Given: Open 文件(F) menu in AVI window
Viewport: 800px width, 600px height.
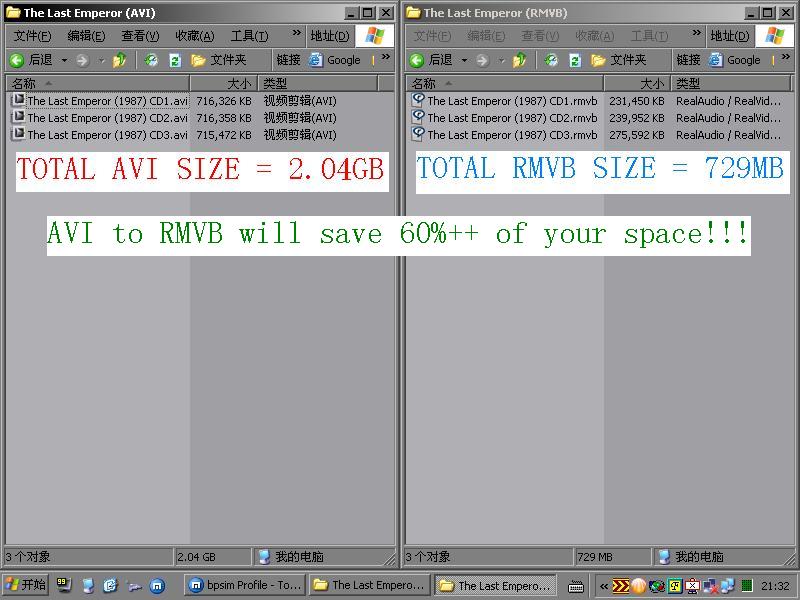Looking at the screenshot, I should 32,36.
